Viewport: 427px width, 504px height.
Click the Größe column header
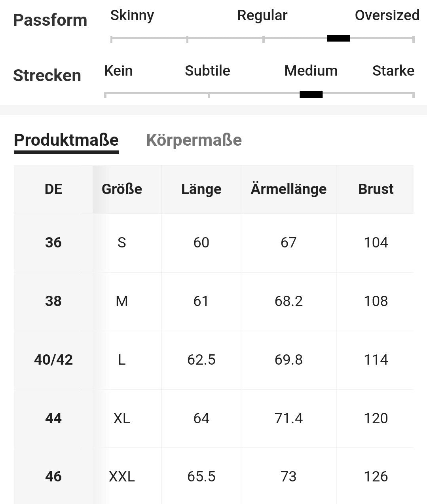(x=122, y=189)
